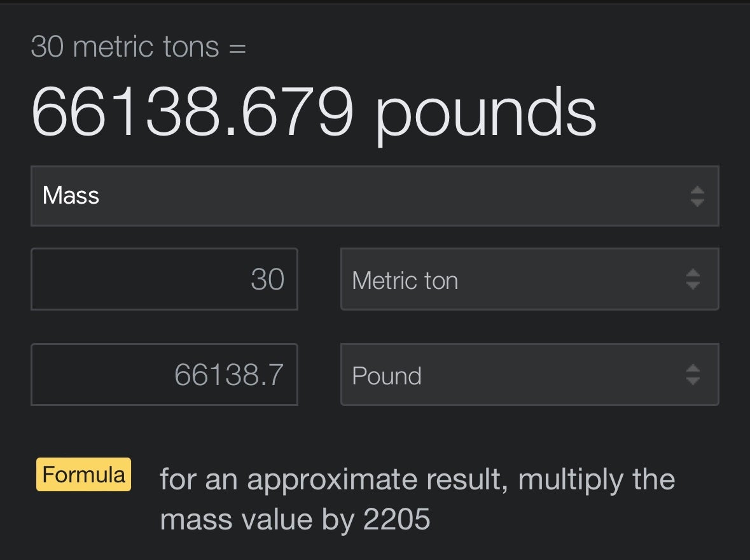
Task: Click the up arrow on Metric ton selector
Action: point(693,274)
